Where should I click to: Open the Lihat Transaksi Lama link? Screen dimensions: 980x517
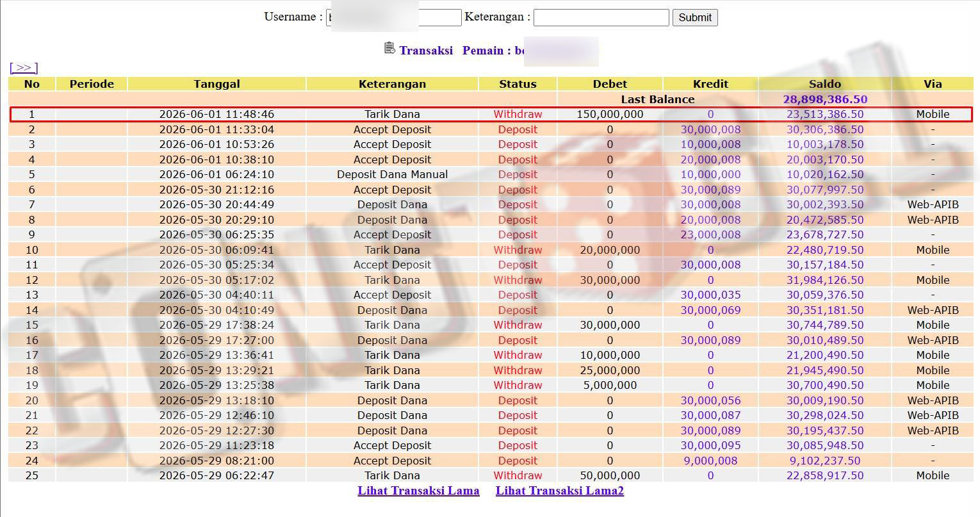click(x=418, y=491)
